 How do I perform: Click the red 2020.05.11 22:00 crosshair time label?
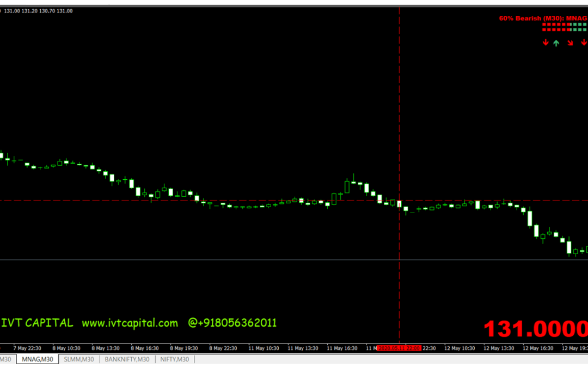click(x=399, y=348)
